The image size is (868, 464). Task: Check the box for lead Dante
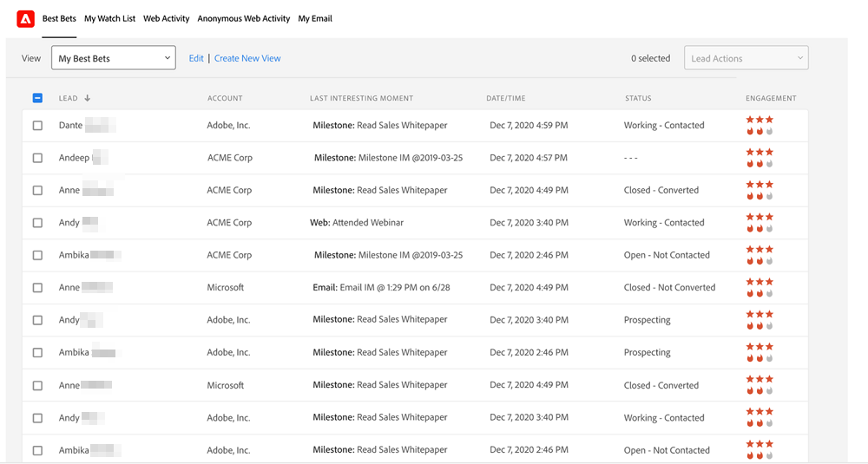(x=37, y=126)
